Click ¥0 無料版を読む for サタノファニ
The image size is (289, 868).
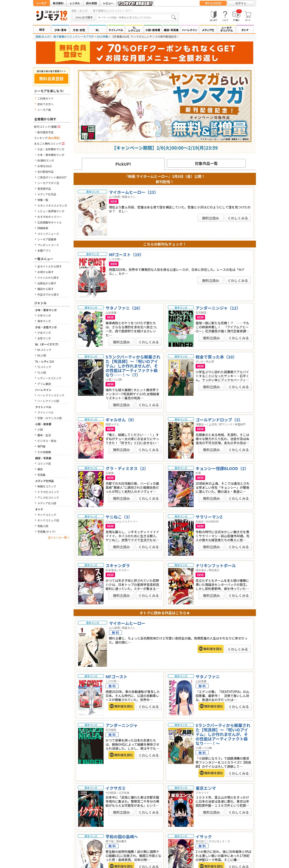(211, 706)
